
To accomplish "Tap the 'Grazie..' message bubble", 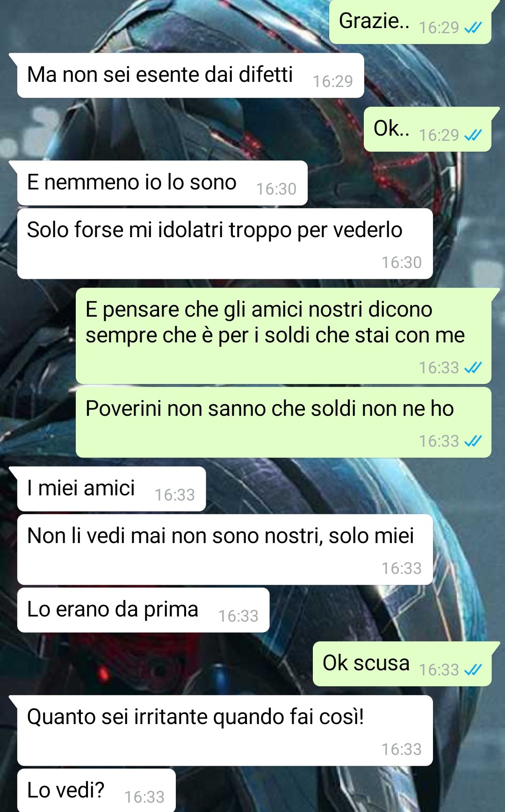I will pos(411,22).
